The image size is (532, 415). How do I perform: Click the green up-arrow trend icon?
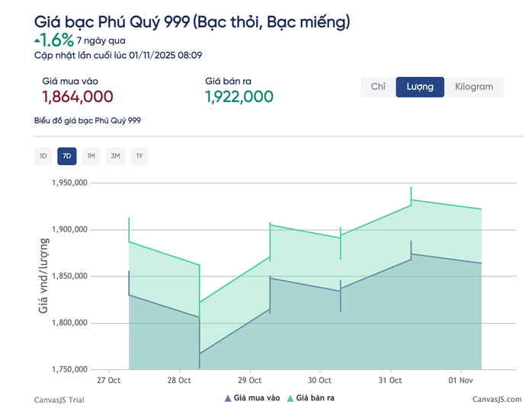[x=37, y=38]
